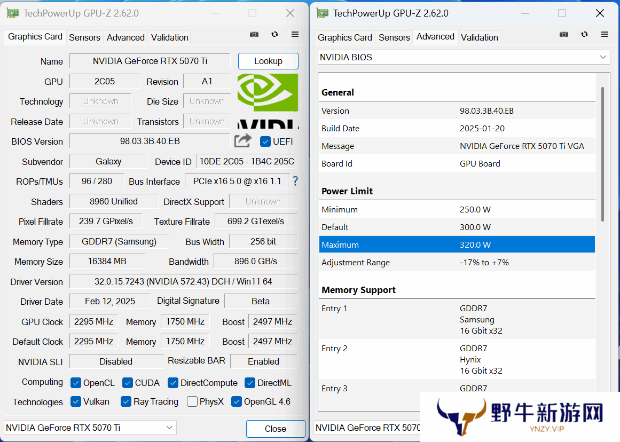620x442 pixels.
Task: Open GPU selector dropdown in left window
Action: point(90,428)
